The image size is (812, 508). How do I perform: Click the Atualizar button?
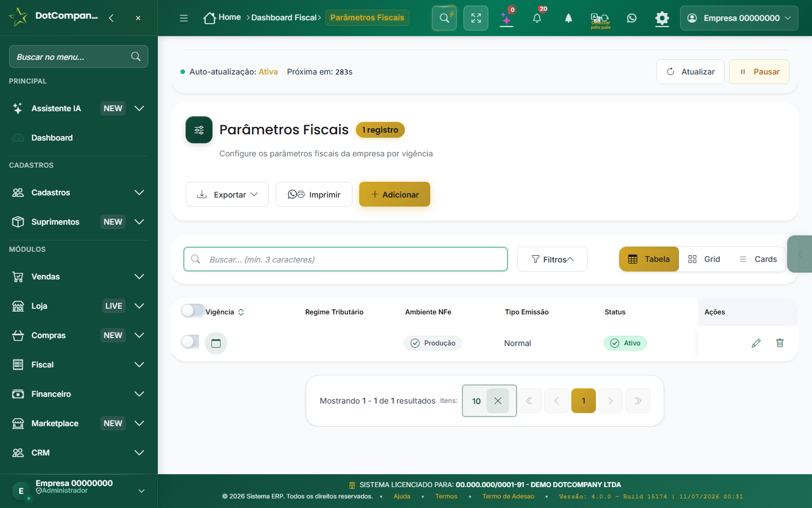[x=690, y=72]
